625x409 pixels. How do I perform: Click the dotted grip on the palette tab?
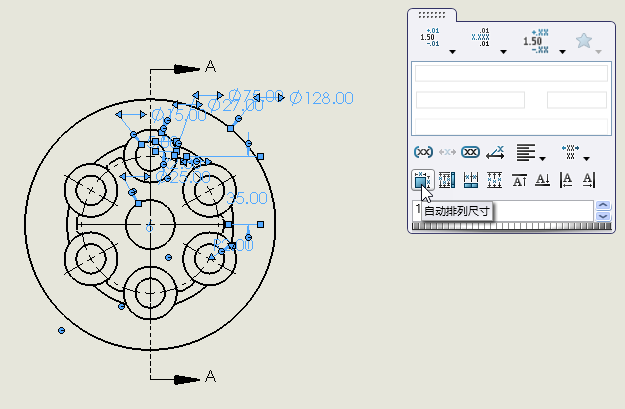pos(432,15)
